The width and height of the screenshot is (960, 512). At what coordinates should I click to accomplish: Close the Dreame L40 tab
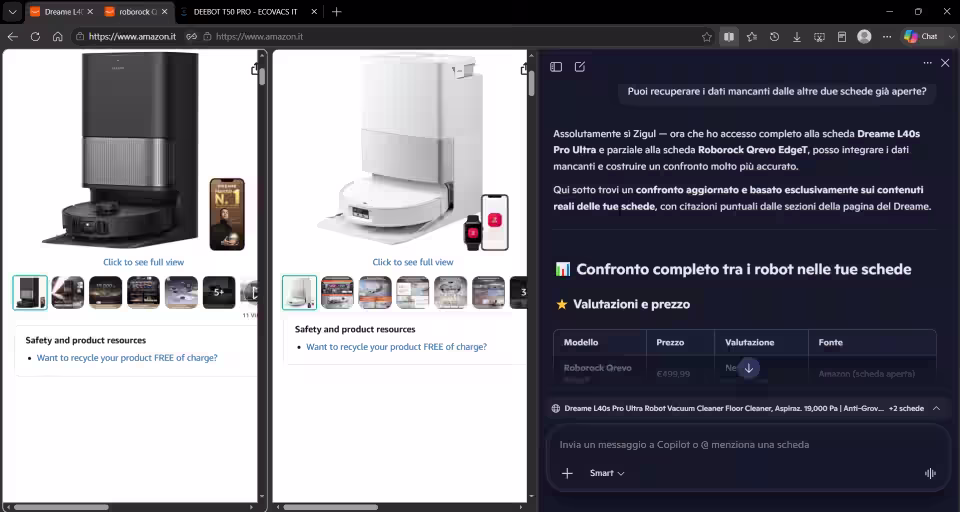(90, 12)
